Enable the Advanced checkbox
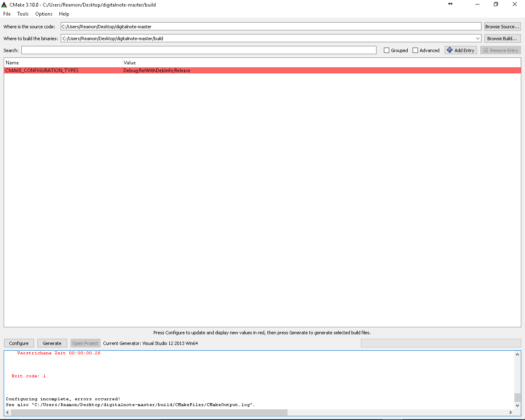Screen dimensions: 525x420 pos(415,50)
